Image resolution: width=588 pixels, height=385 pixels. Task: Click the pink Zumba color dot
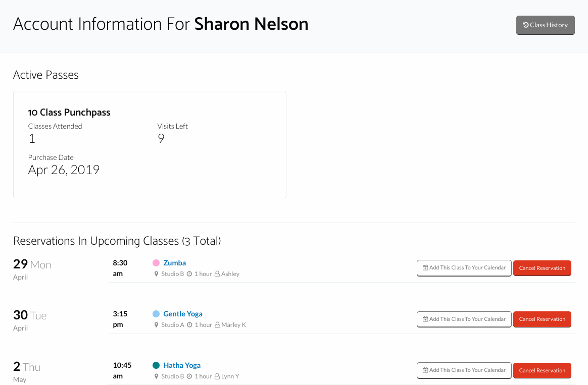pos(156,263)
